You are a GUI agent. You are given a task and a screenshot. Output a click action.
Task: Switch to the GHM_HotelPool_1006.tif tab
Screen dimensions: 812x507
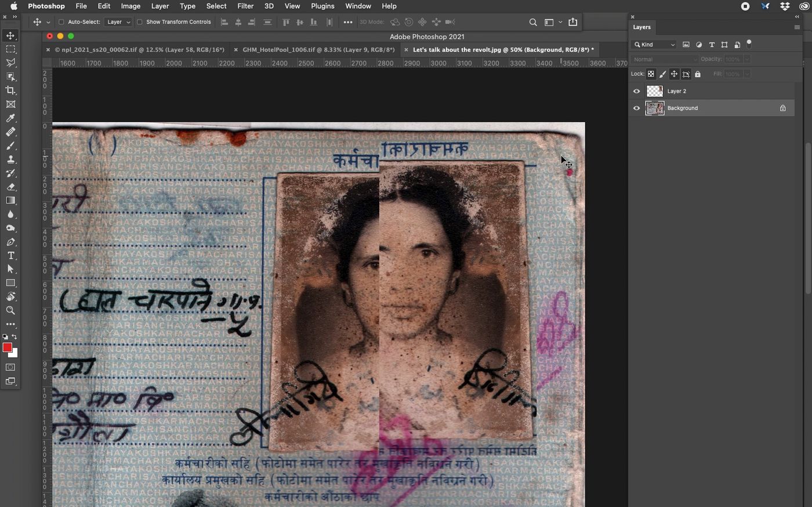click(318, 50)
